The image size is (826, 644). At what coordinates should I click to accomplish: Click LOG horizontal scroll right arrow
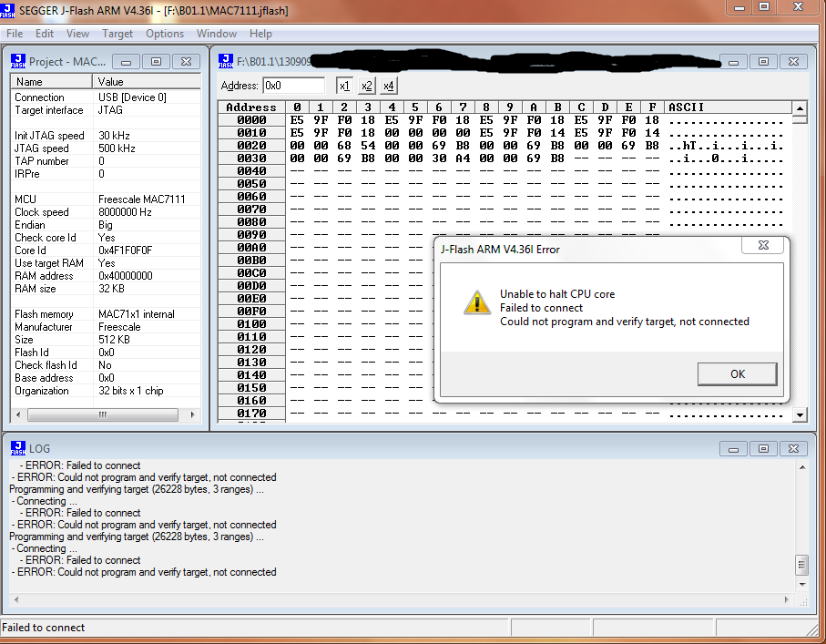pos(787,599)
